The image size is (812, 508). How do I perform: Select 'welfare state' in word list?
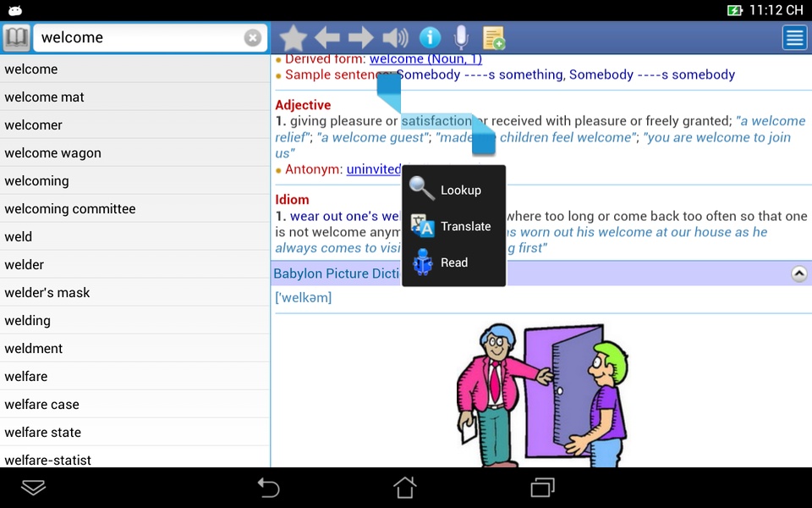click(x=134, y=433)
